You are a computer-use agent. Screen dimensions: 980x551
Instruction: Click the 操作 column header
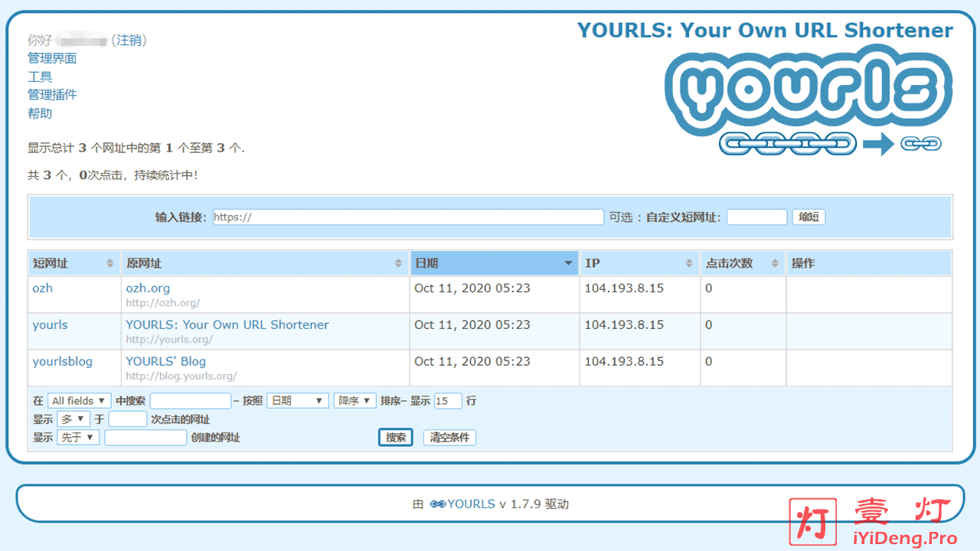pyautogui.click(x=869, y=263)
